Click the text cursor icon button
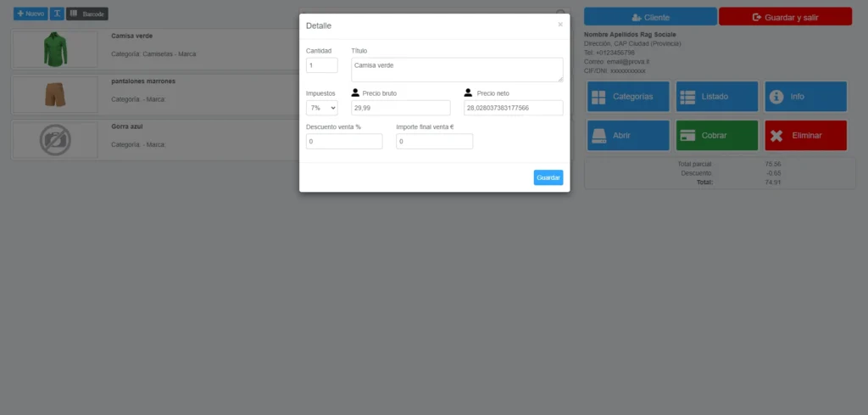868x415 pixels. (x=57, y=14)
